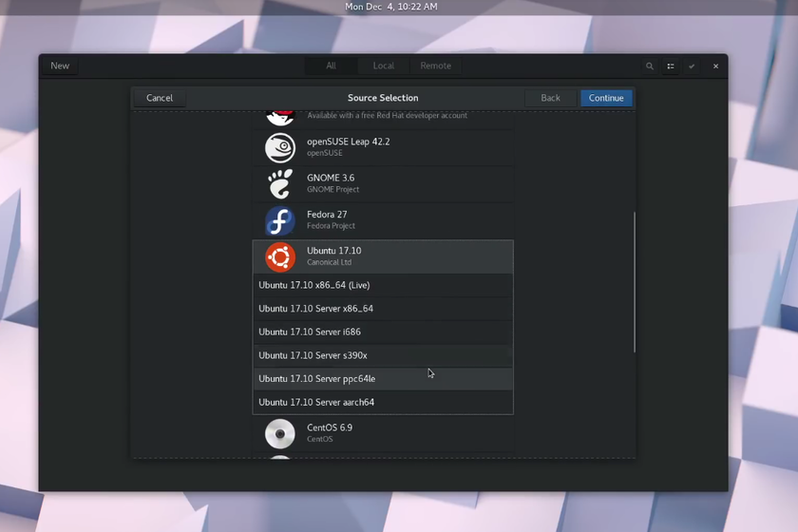Click the selection mode checkmark icon
The image size is (798, 532).
(692, 66)
